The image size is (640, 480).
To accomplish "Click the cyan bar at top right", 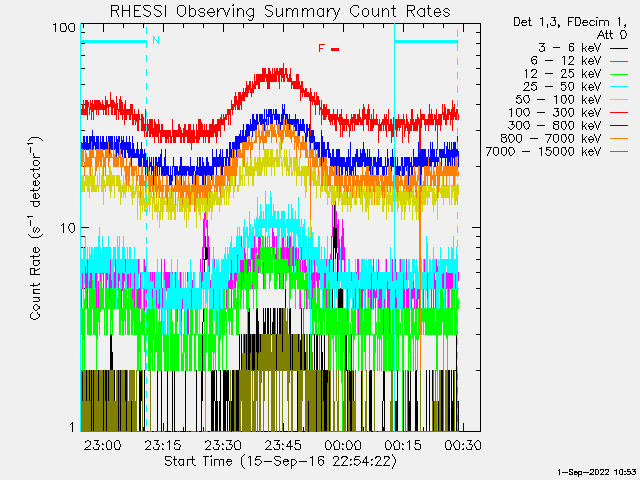I will tap(425, 42).
